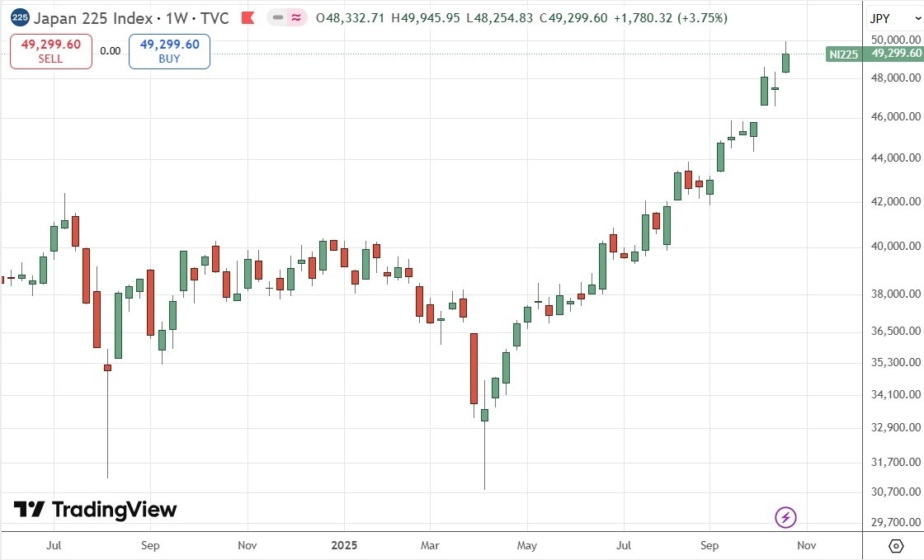Click the tall green candle near October

point(784,62)
